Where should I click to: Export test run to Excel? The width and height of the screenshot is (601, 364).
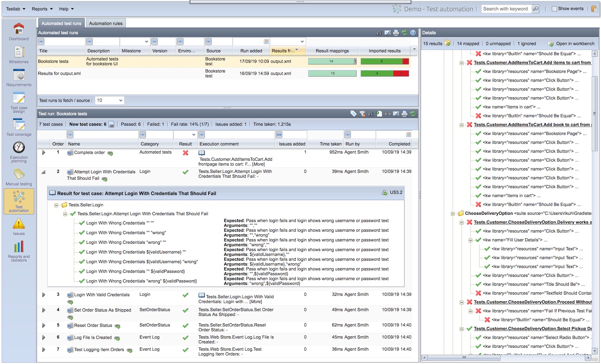point(379,114)
